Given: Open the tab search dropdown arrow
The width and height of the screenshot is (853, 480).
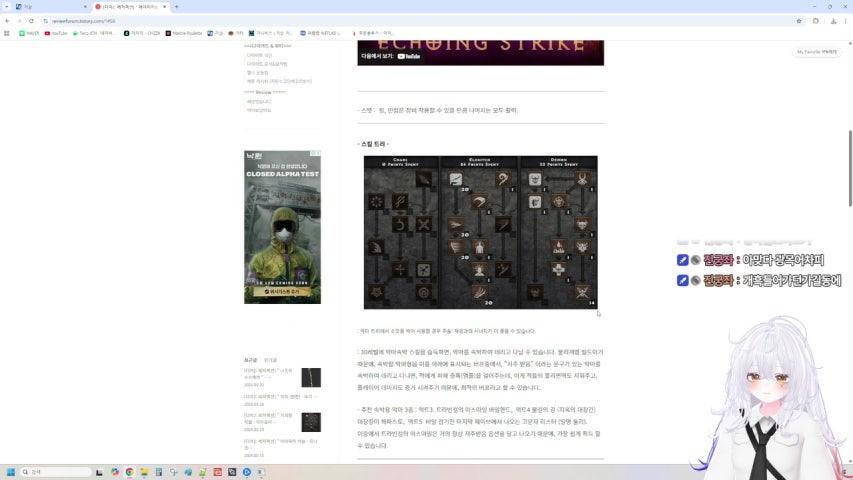Looking at the screenshot, I should click(7, 7).
